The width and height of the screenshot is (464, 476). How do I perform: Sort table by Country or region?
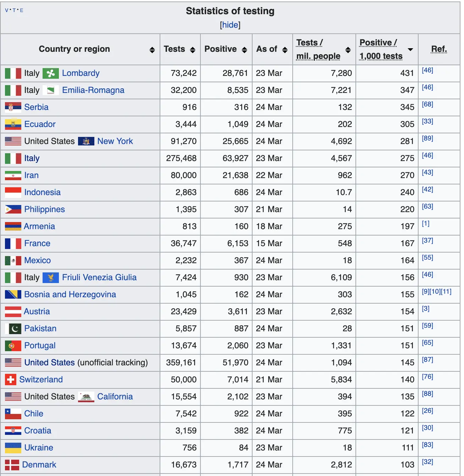(152, 50)
